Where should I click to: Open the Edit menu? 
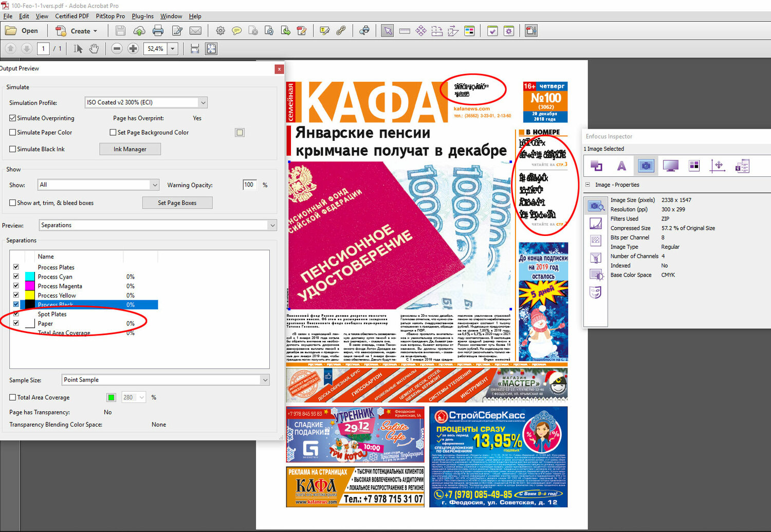(24, 16)
